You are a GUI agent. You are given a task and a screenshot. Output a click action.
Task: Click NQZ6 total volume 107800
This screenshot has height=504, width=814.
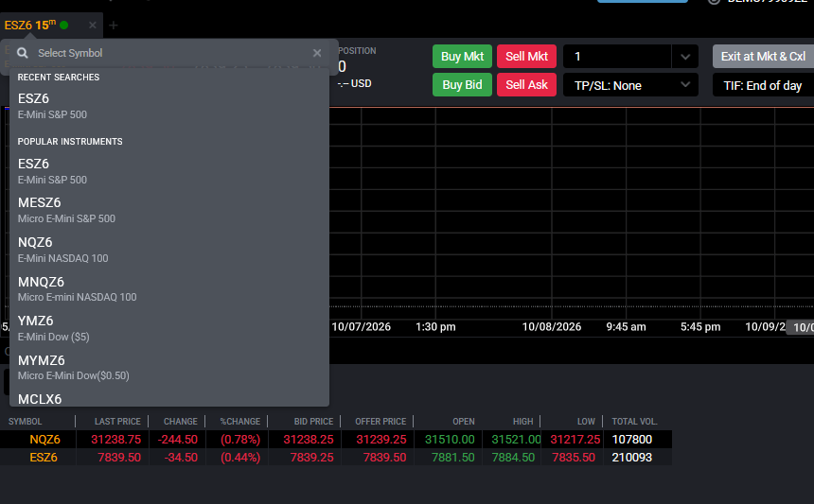(631, 439)
